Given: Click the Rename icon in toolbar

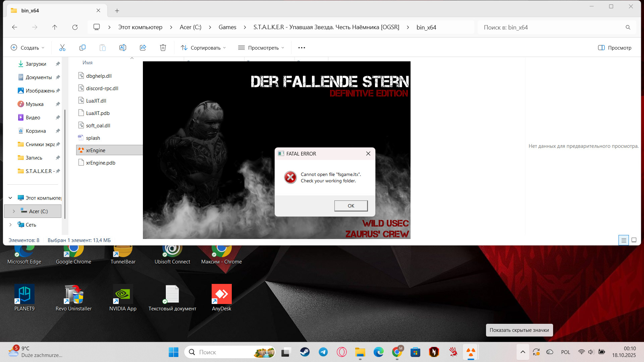Looking at the screenshot, I should click(x=123, y=48).
